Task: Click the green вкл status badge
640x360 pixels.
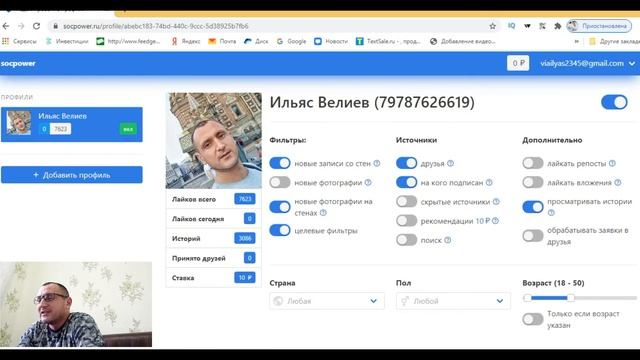Action: coord(128,129)
